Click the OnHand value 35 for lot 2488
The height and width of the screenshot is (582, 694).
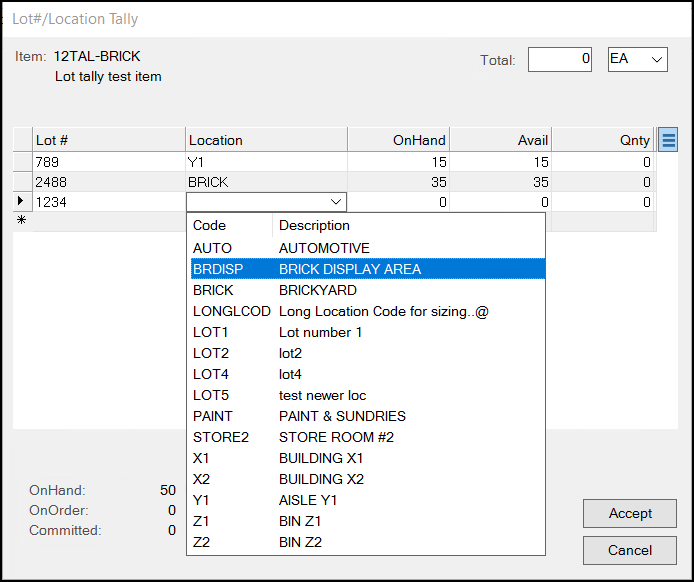click(398, 182)
